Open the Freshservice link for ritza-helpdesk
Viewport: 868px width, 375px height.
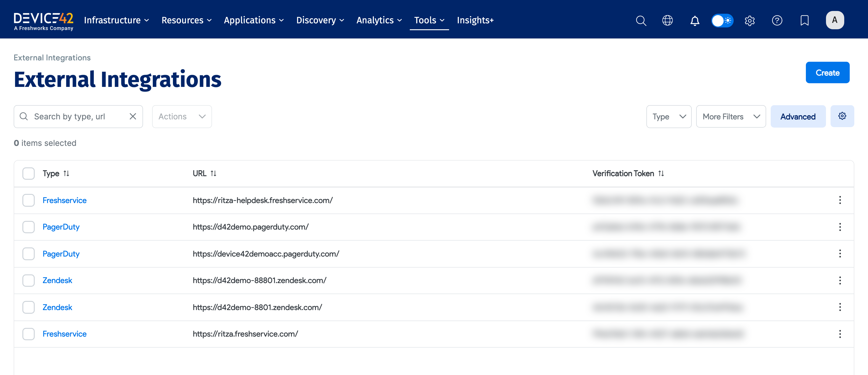point(64,200)
